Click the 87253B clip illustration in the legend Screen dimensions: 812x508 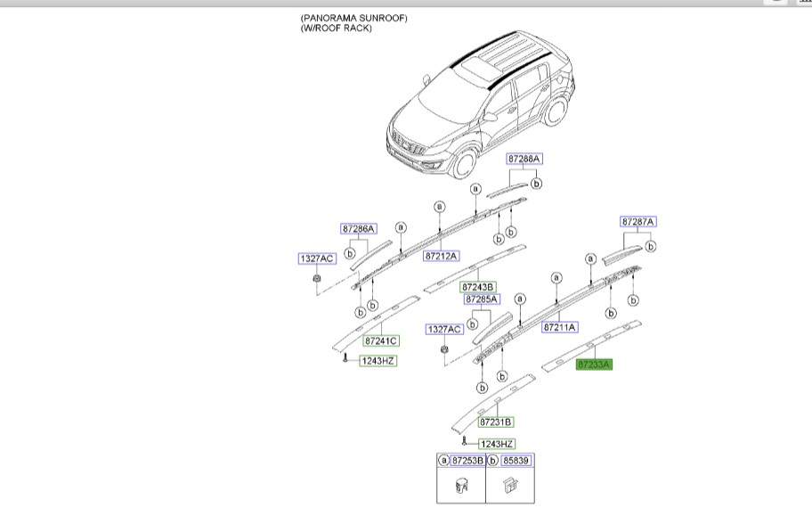[x=460, y=487]
